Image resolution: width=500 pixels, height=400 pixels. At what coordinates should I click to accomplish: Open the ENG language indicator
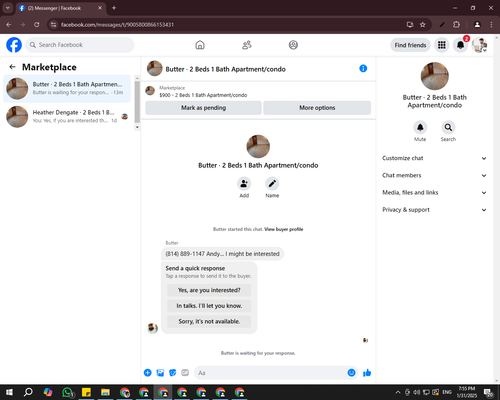coord(447,392)
